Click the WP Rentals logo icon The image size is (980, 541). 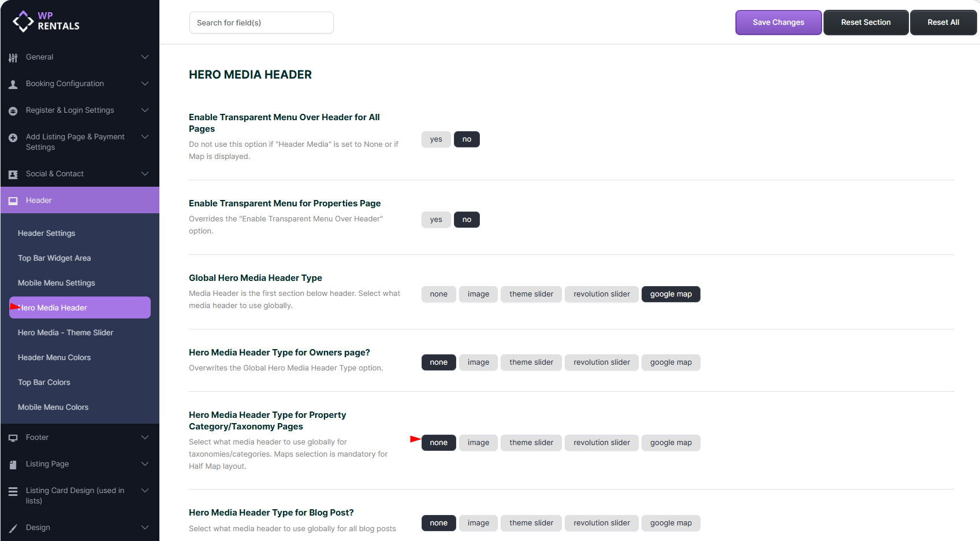23,21
